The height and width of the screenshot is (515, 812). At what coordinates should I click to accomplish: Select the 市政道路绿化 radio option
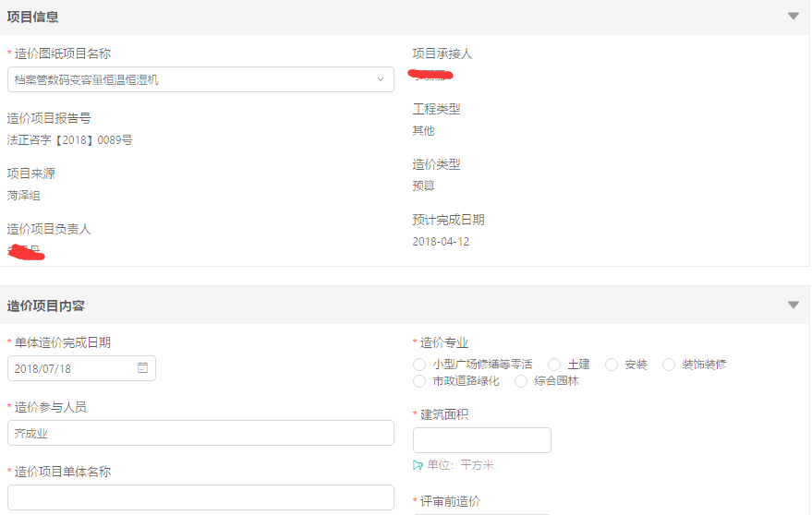pos(419,381)
